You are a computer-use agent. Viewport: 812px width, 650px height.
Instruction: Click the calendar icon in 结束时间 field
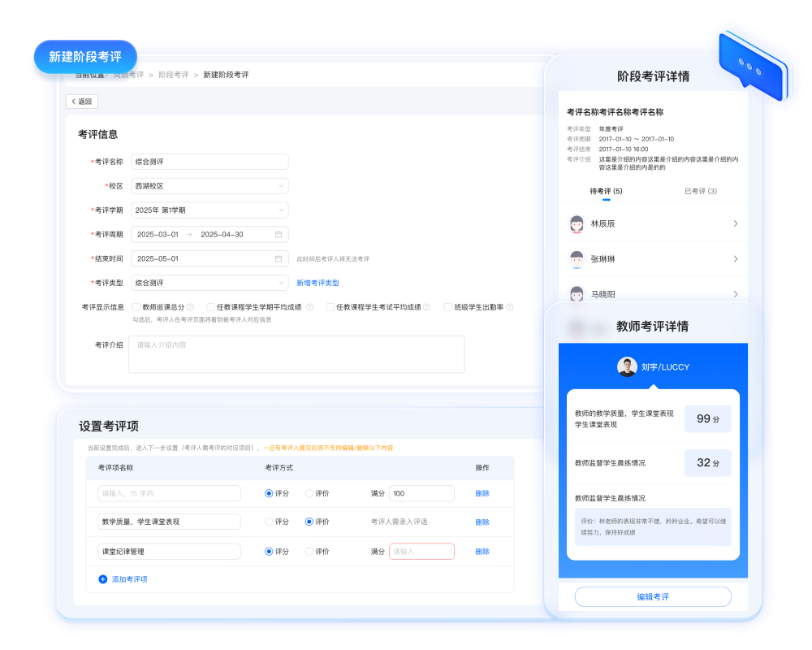[x=279, y=259]
